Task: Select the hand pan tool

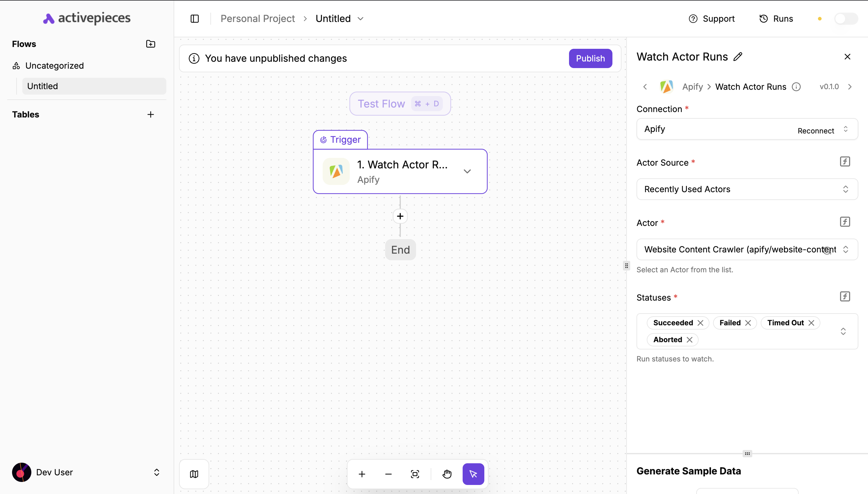Action: [447, 474]
